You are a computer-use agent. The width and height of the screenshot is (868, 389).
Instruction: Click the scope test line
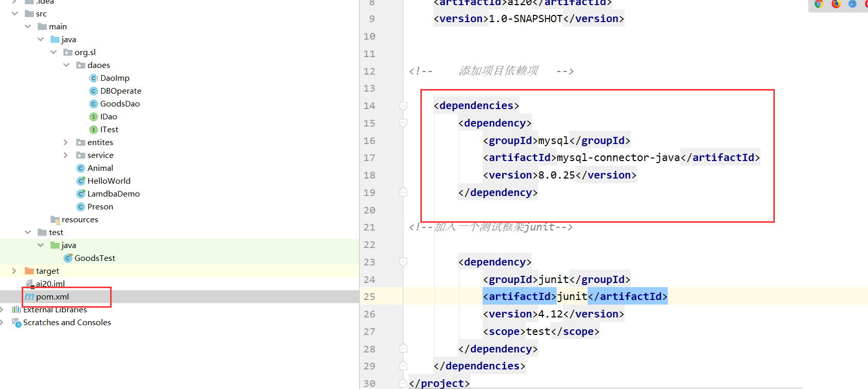coord(541,331)
